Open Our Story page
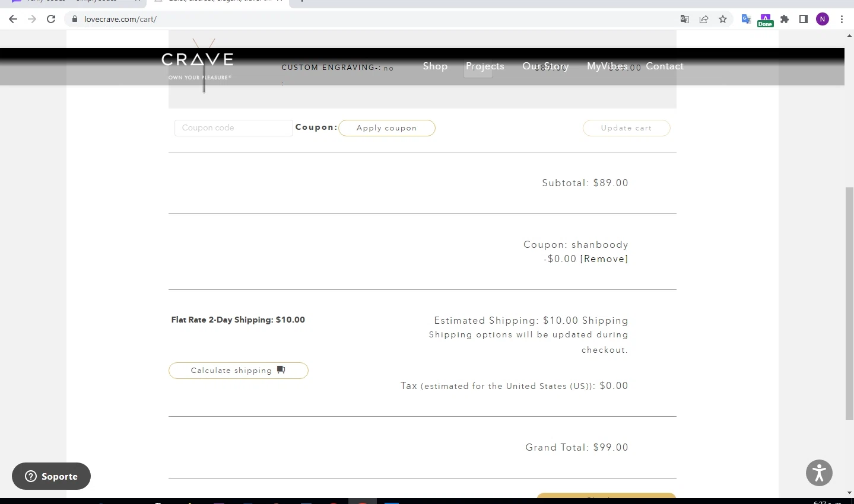The width and height of the screenshot is (854, 504). pyautogui.click(x=545, y=66)
